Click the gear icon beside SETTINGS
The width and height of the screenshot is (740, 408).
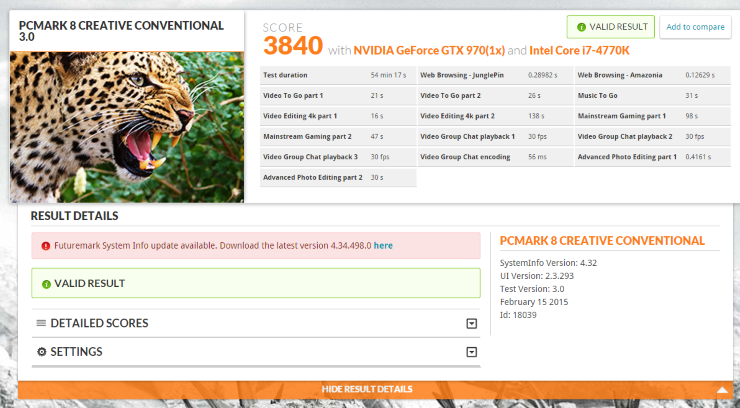click(42, 351)
